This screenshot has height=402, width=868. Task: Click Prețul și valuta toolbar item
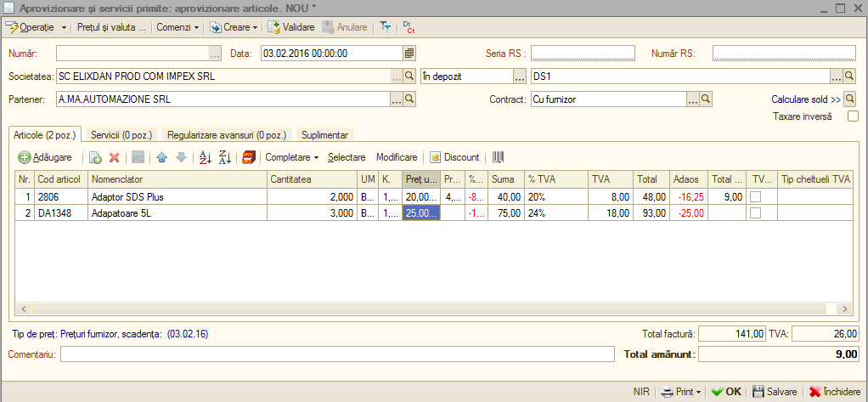point(111,26)
